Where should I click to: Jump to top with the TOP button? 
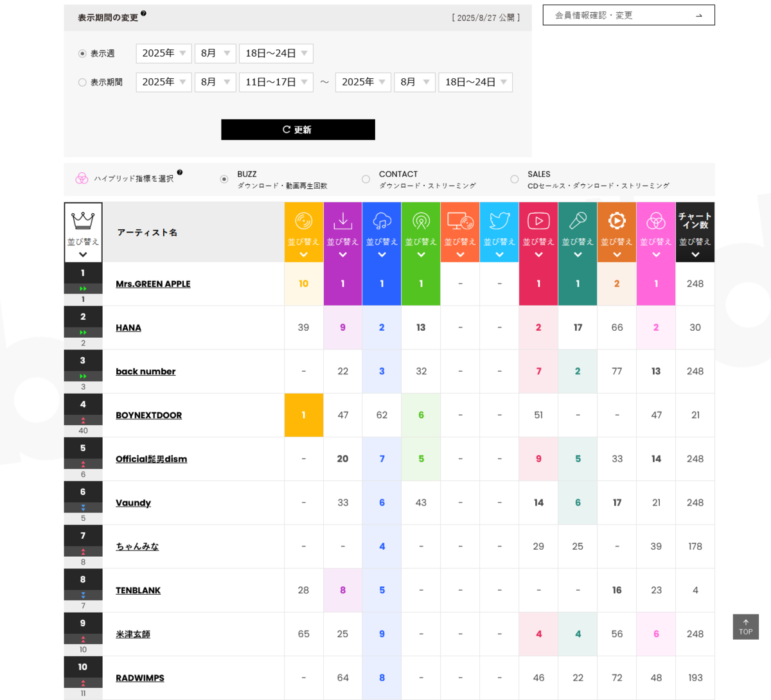click(745, 627)
